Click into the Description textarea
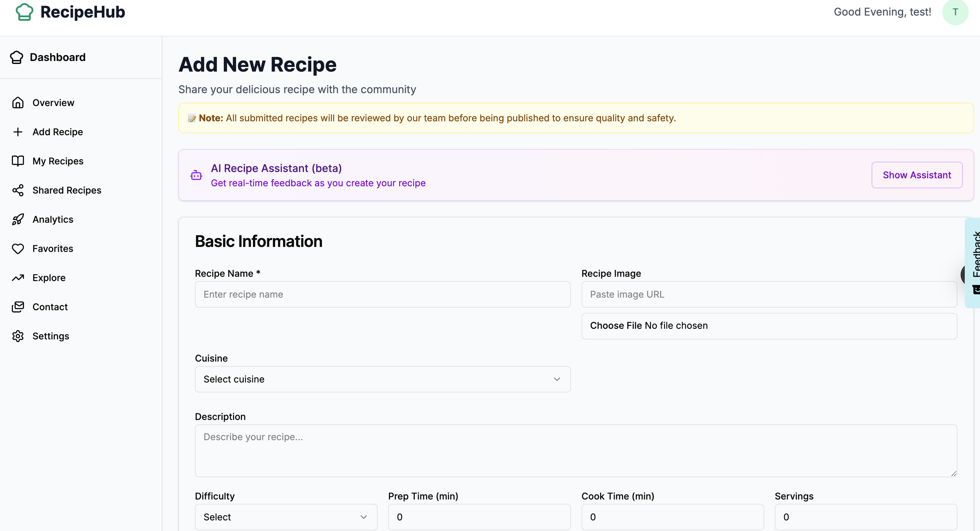 click(576, 451)
